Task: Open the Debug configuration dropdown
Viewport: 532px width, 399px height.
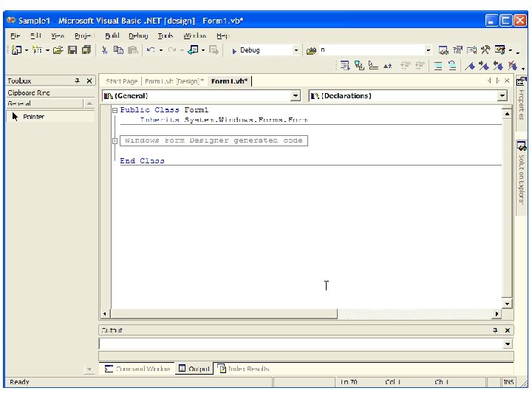Action: [x=296, y=50]
